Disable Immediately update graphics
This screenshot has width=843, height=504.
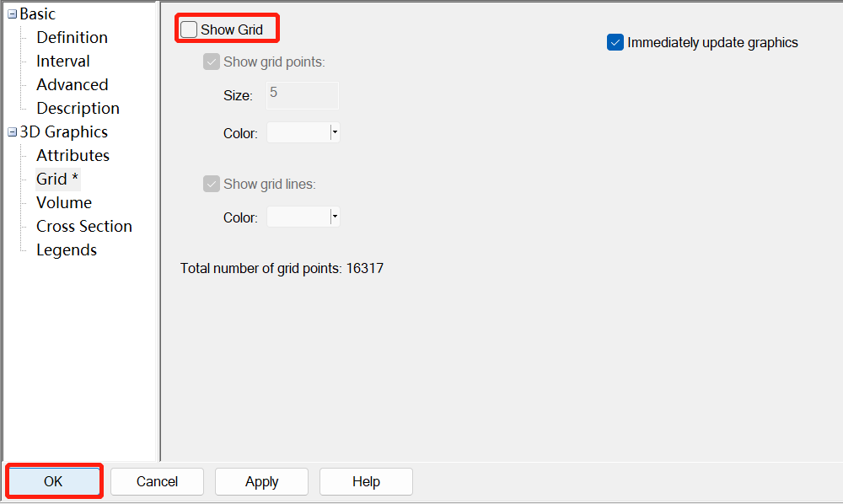[615, 42]
